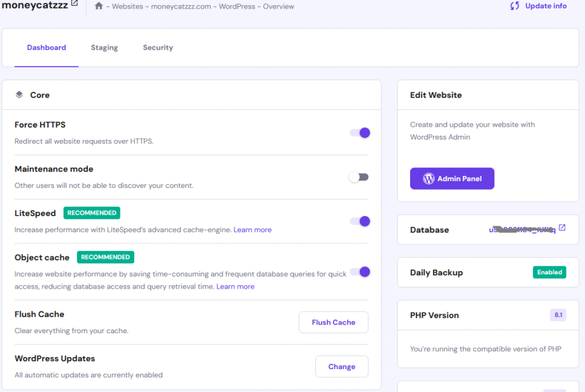Click the Update info refresh icon
Viewport: 585px width, 392px height.
point(515,6)
